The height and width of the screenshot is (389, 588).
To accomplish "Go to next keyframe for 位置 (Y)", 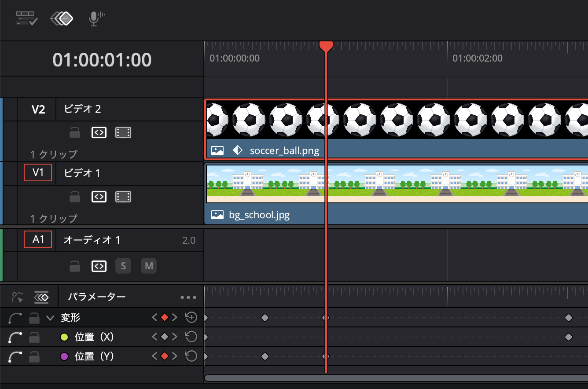I will (x=175, y=356).
